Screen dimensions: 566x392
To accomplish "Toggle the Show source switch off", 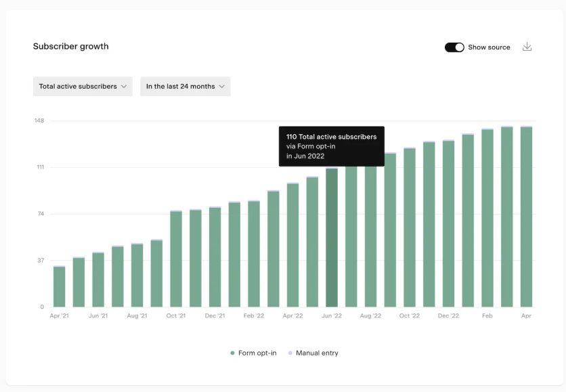I will coord(454,47).
